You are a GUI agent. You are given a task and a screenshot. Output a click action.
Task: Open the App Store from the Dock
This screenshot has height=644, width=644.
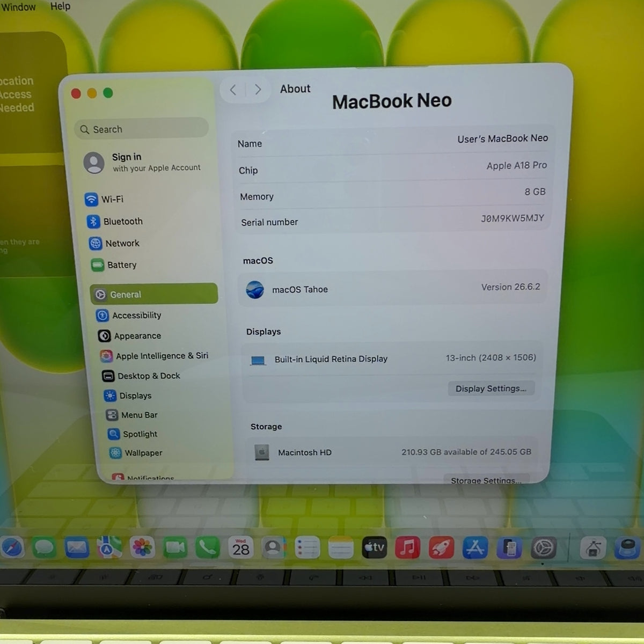475,548
